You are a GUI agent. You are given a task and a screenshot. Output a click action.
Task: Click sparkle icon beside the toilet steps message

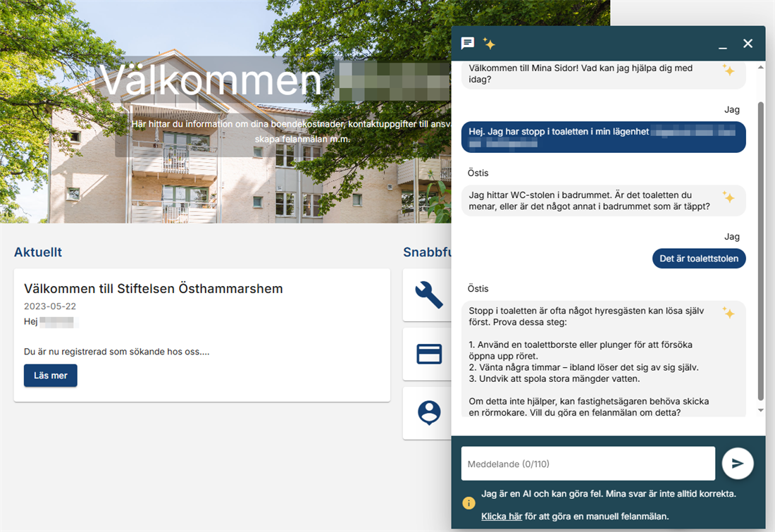[x=728, y=312]
